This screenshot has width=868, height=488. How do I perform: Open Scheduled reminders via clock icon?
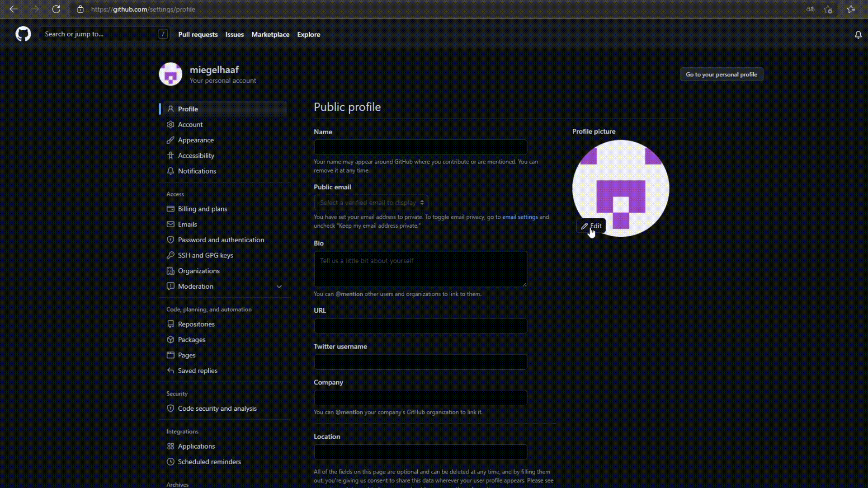[170, 461]
